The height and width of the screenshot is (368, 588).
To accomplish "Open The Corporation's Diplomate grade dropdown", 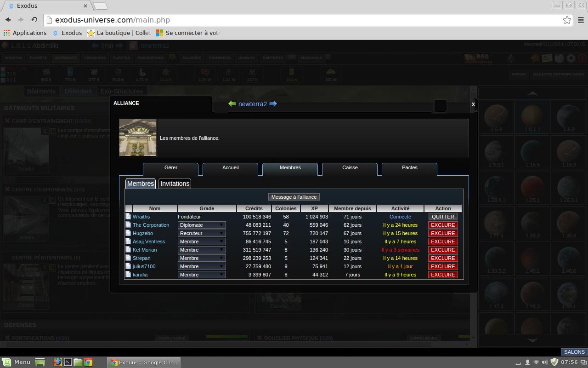I will pos(202,225).
